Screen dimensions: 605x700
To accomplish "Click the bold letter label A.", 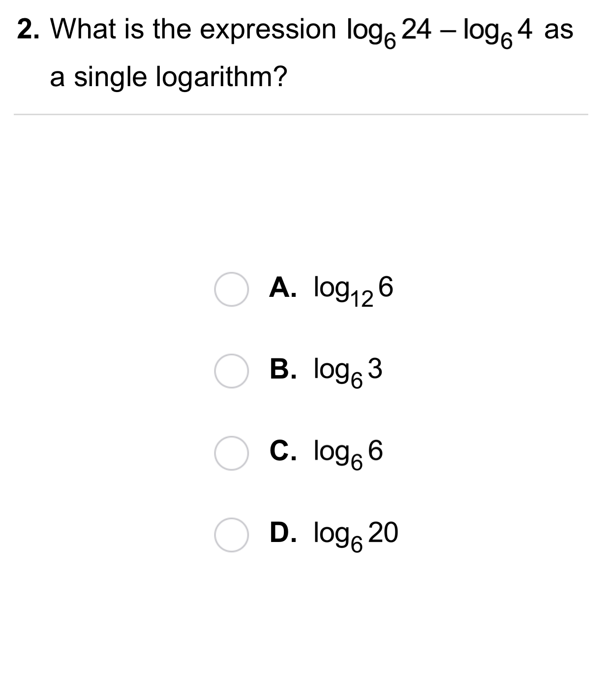I will 282,287.
